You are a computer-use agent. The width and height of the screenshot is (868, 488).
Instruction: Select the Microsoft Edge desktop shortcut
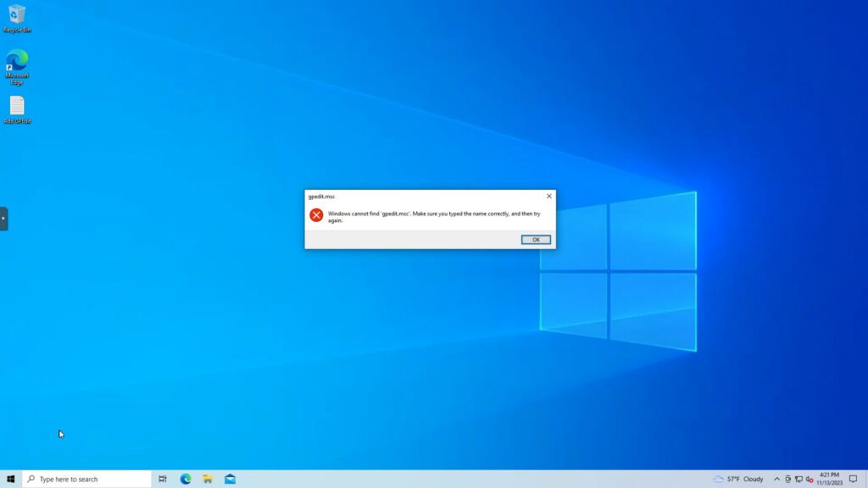(x=17, y=65)
